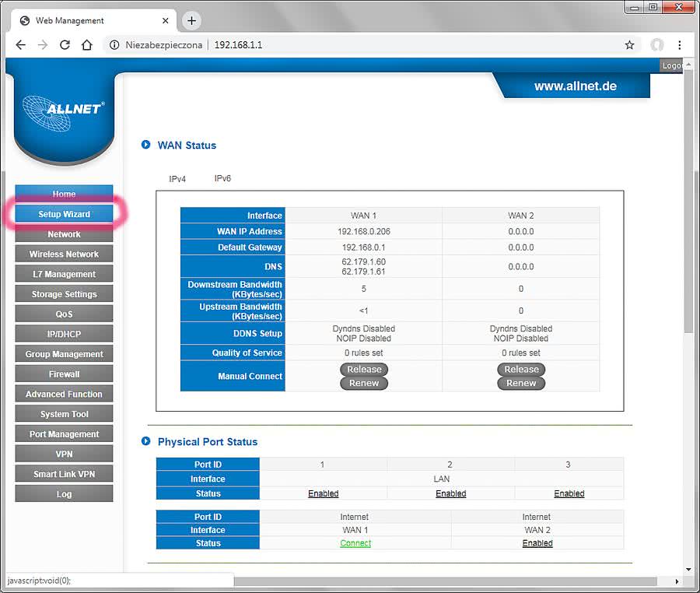
Task: Reload the page with refresh icon
Action: tap(65, 45)
